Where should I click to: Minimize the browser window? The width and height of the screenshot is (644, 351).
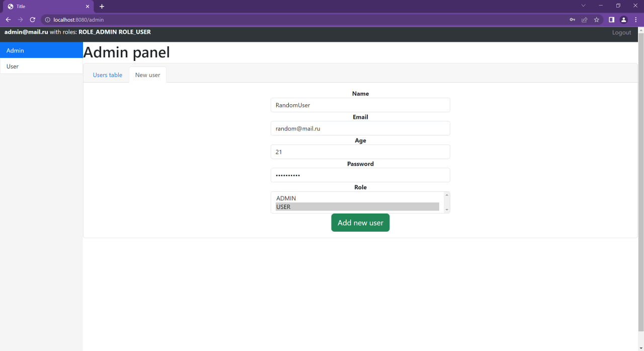point(601,6)
